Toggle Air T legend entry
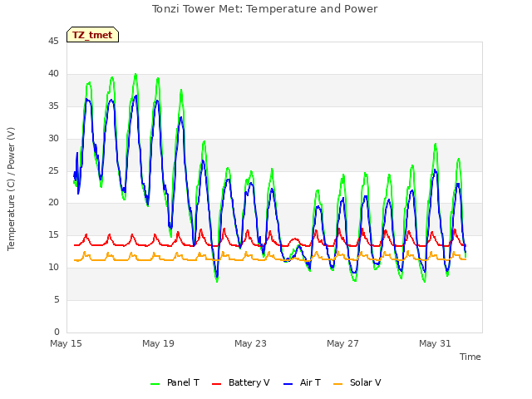 302,382
